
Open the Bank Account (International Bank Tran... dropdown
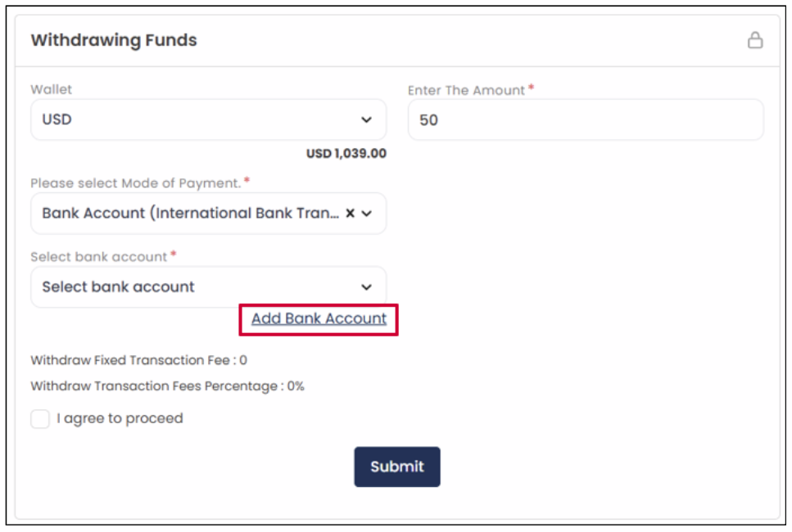209,214
